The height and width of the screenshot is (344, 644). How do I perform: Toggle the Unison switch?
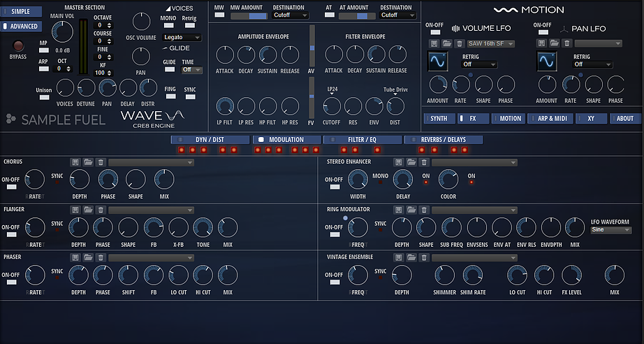click(x=44, y=97)
